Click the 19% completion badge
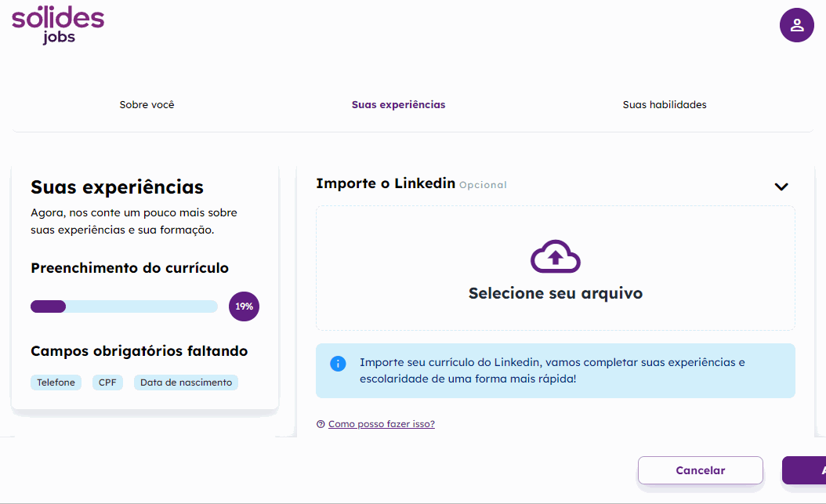Viewport: 826px width, 504px height. pos(244,306)
